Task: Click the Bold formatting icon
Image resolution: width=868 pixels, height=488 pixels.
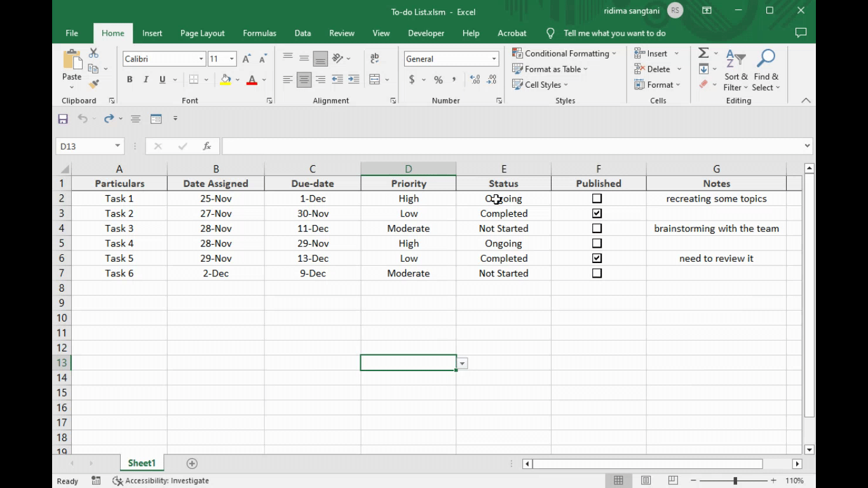Action: click(130, 79)
